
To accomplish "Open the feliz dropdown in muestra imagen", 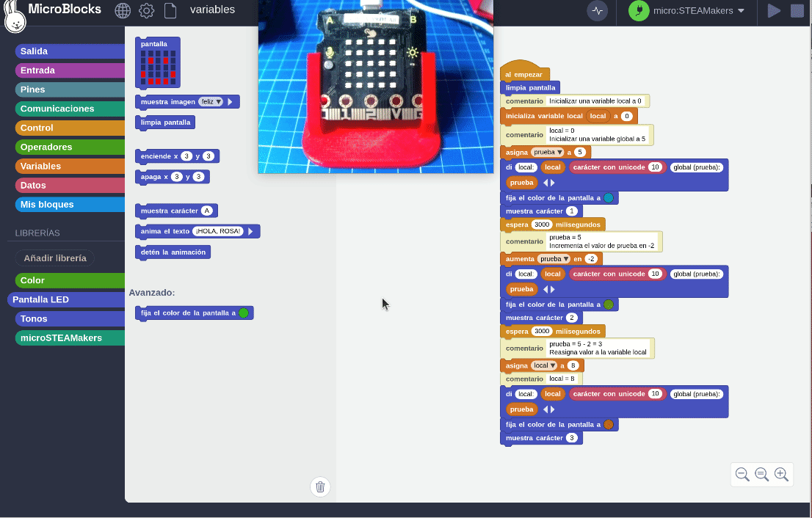I will [211, 102].
